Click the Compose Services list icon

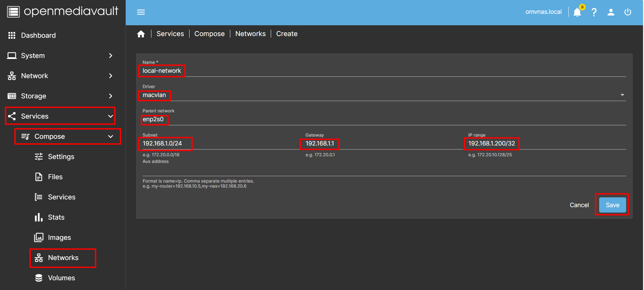pos(39,197)
